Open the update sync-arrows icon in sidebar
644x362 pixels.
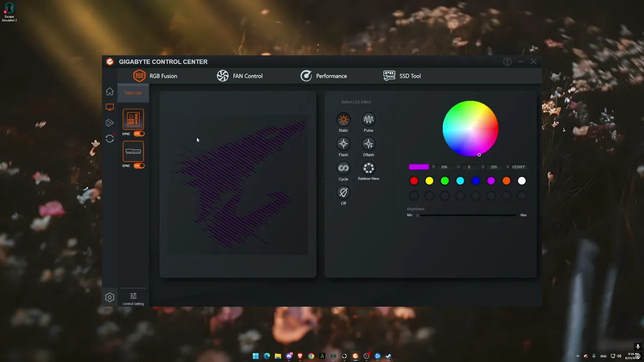[x=110, y=139]
